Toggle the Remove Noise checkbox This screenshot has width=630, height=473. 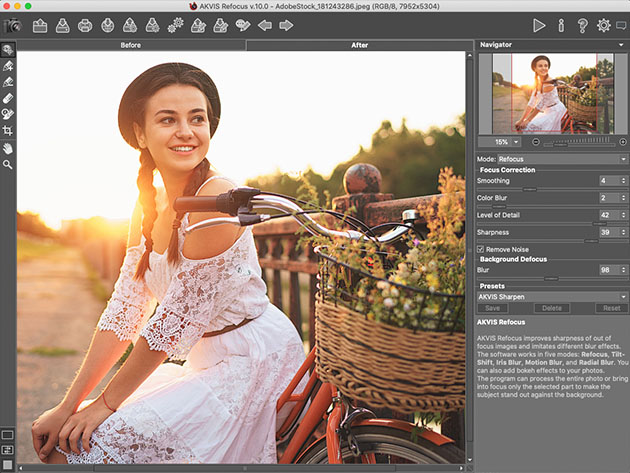(x=480, y=248)
